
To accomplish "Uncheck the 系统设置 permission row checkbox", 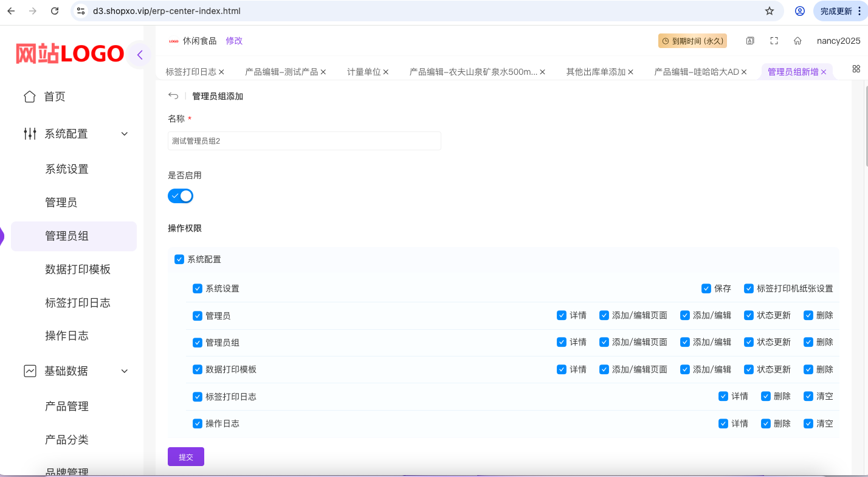I will coord(198,288).
